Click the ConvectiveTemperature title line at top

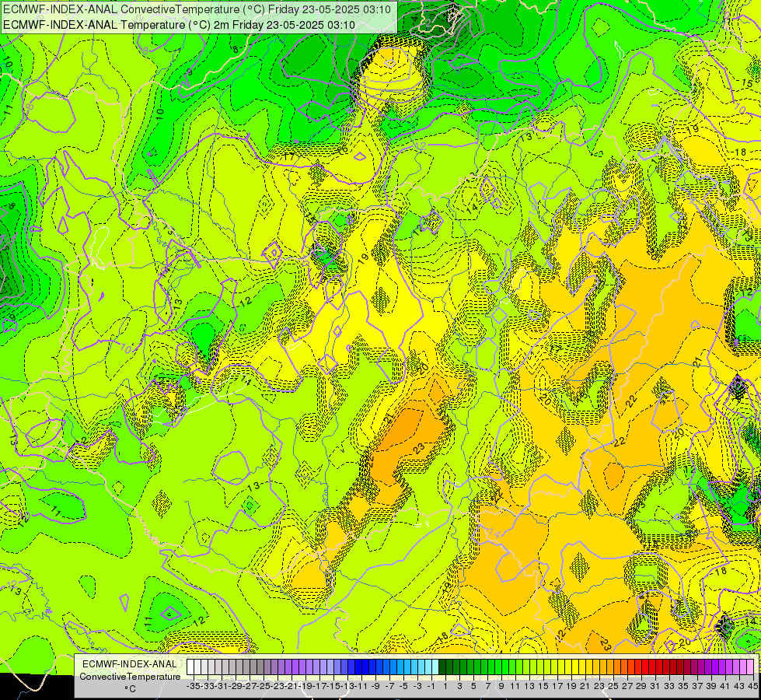(197, 9)
